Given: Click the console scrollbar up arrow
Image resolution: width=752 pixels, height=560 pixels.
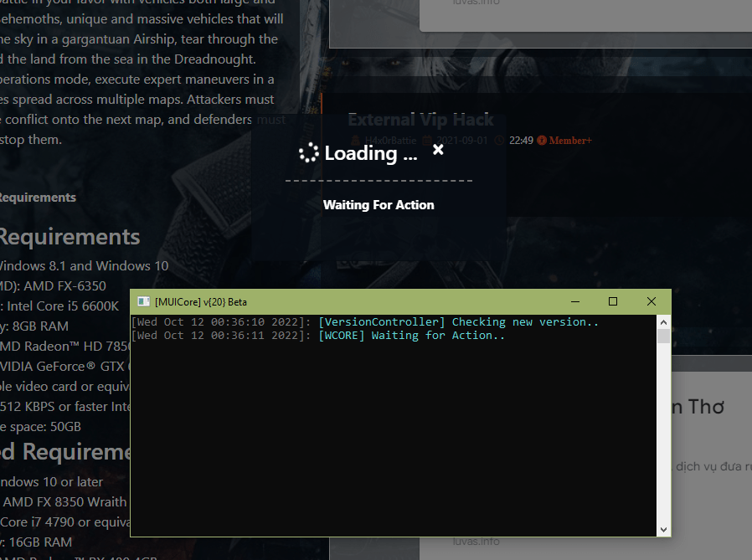Looking at the screenshot, I should [x=663, y=322].
